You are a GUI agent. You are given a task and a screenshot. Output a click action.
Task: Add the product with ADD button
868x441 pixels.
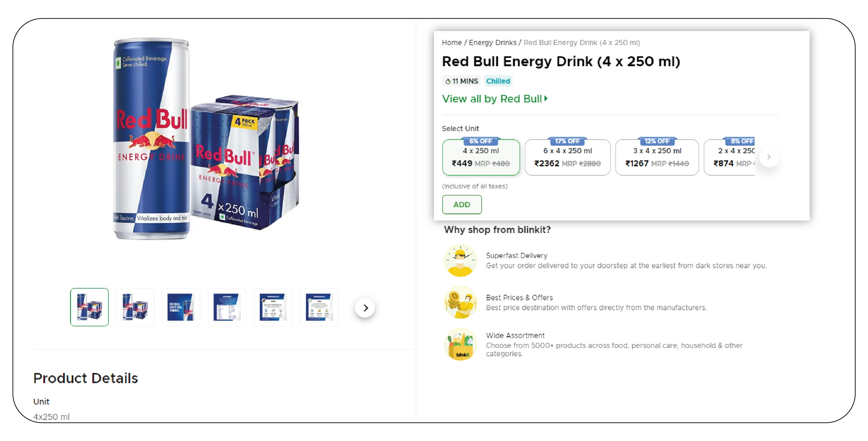pos(462,205)
